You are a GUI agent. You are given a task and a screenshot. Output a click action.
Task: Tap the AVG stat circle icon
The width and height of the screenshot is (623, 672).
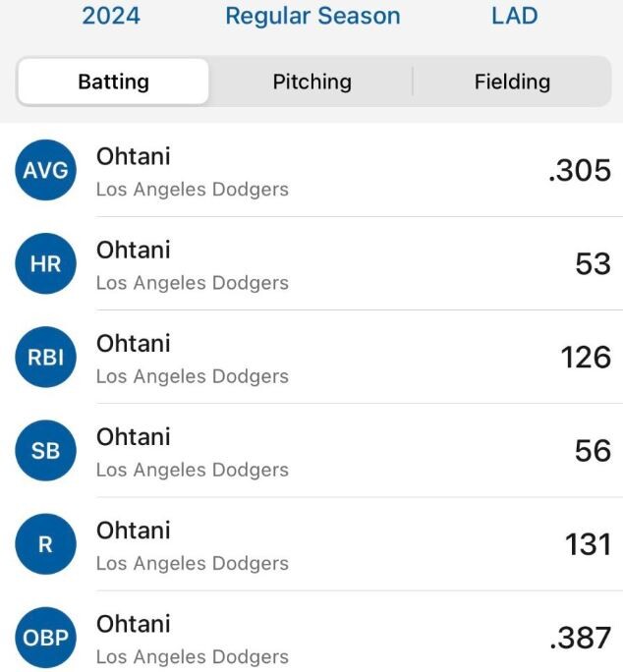pos(45,170)
